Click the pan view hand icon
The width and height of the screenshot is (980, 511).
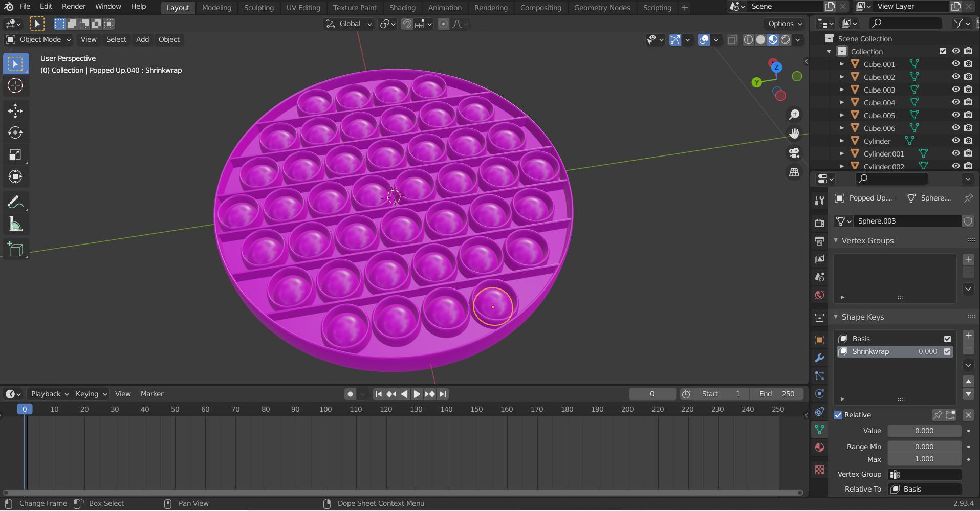pos(794,134)
